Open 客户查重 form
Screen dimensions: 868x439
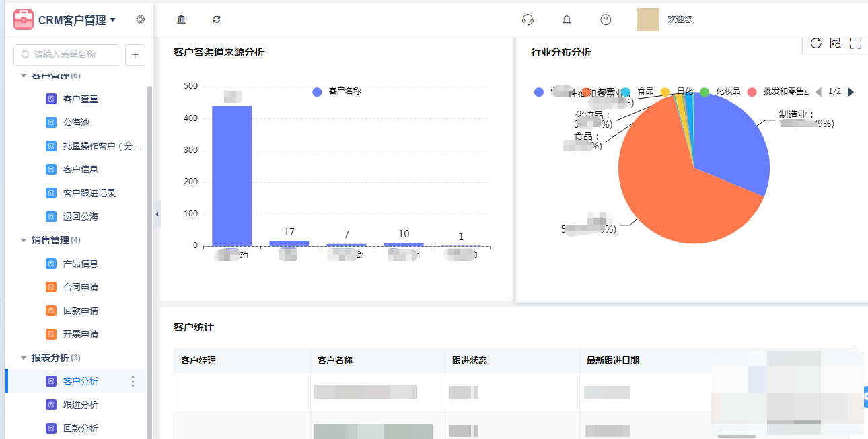coord(81,99)
